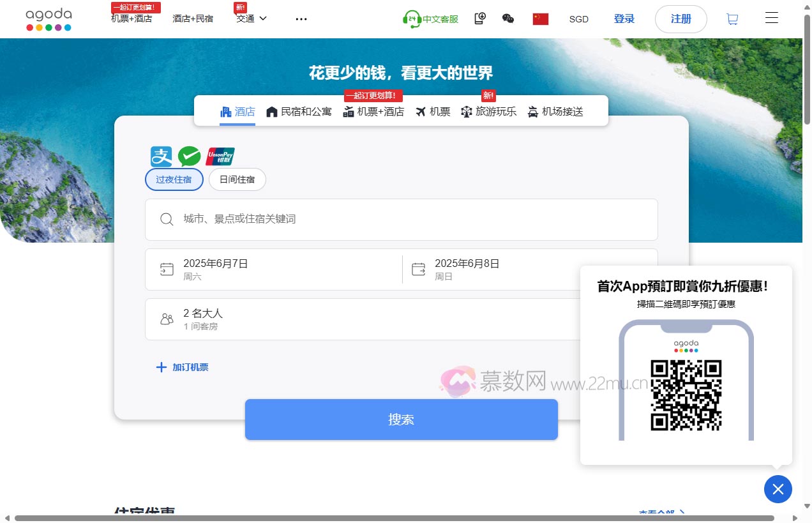Click the 加订机票 add flight link
This screenshot has height=523, width=812.
click(183, 367)
